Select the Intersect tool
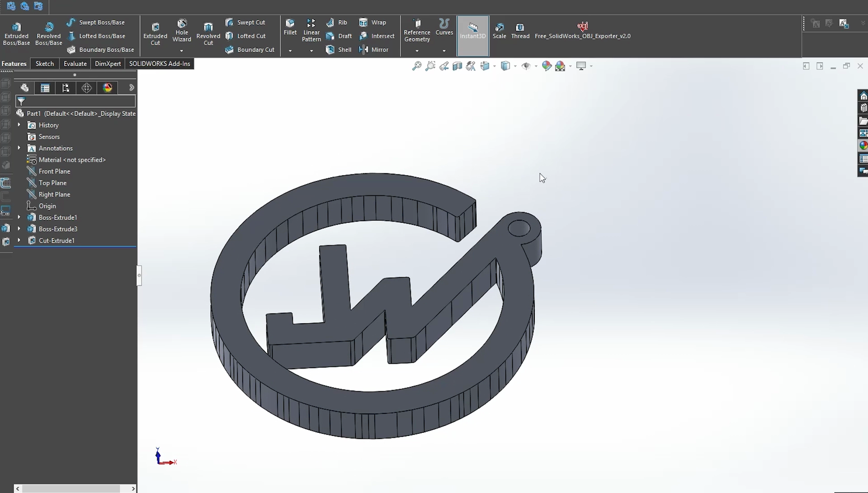The width and height of the screenshot is (868, 493). click(377, 36)
